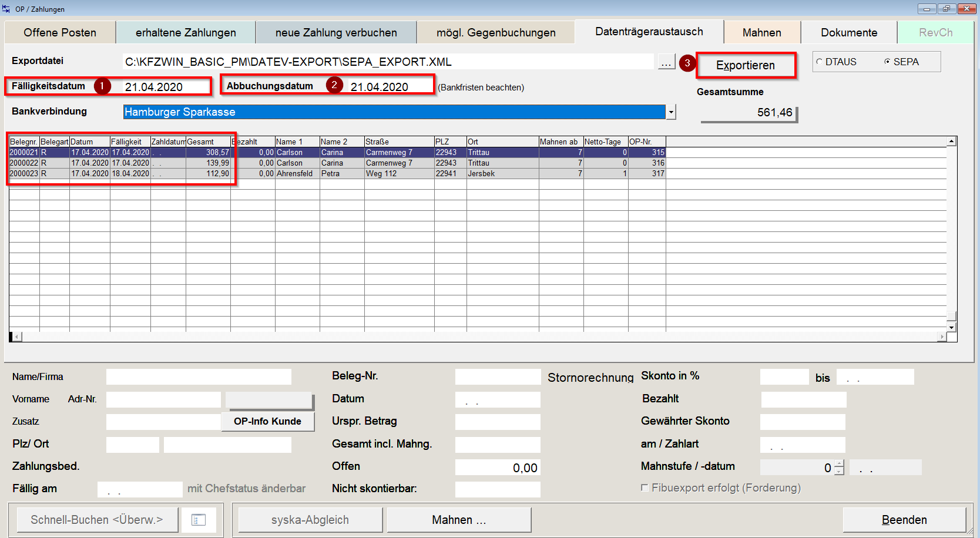The height and width of the screenshot is (538, 980).
Task: Click horizontal scrollbar right arrow
Action: pyautogui.click(x=942, y=337)
